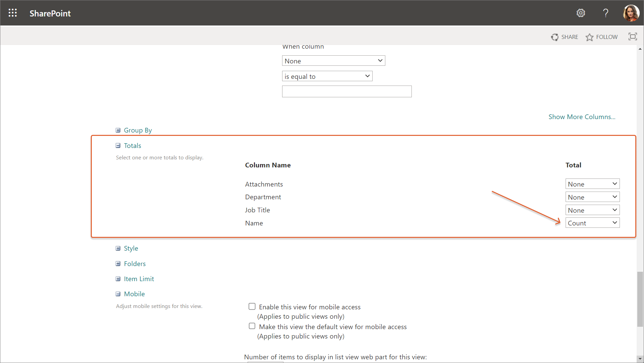Expand the Group By plus icon
Image resolution: width=644 pixels, height=363 pixels.
tap(118, 130)
